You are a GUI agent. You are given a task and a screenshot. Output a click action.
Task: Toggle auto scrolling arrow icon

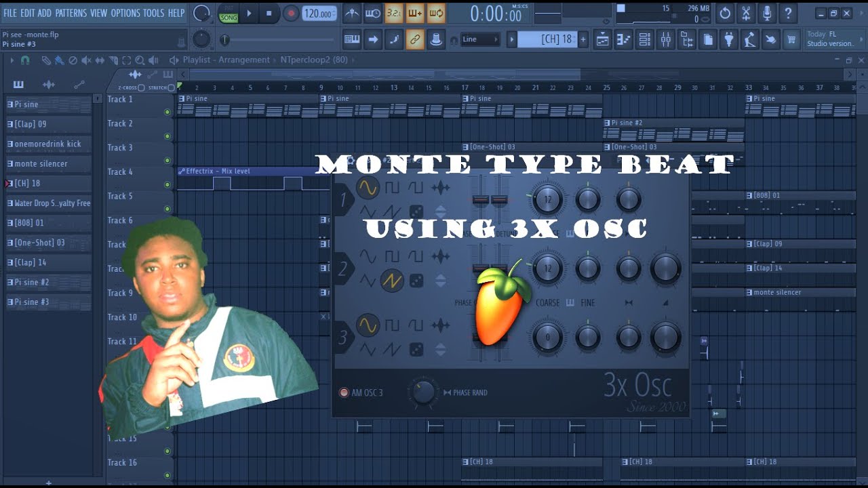(373, 40)
